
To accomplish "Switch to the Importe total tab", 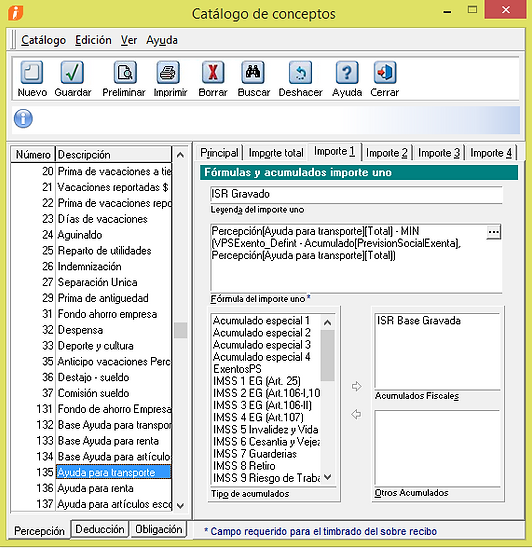I will tap(276, 153).
